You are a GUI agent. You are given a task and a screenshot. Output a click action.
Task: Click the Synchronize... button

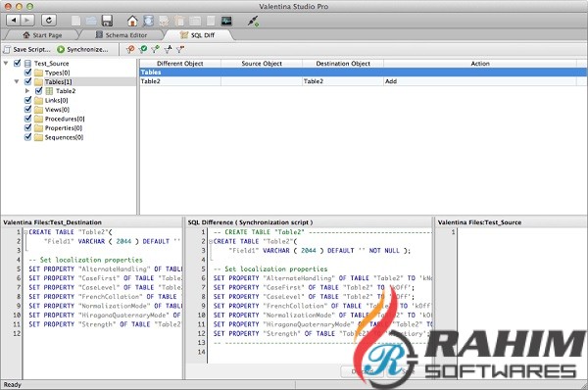click(x=82, y=50)
